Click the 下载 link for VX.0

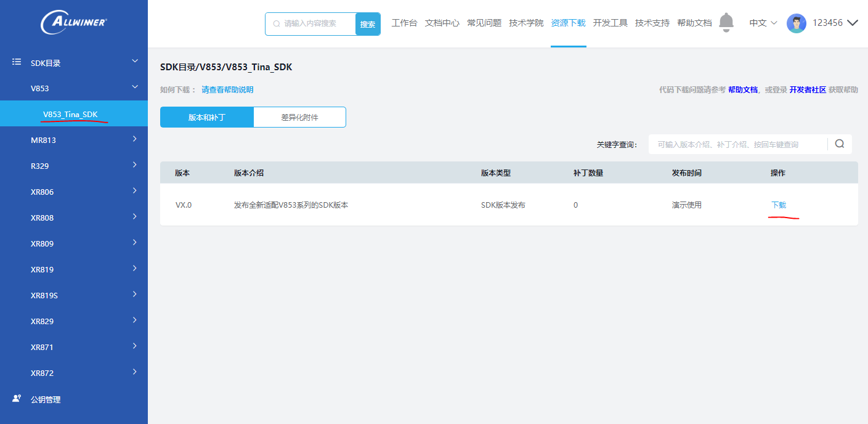(x=779, y=205)
